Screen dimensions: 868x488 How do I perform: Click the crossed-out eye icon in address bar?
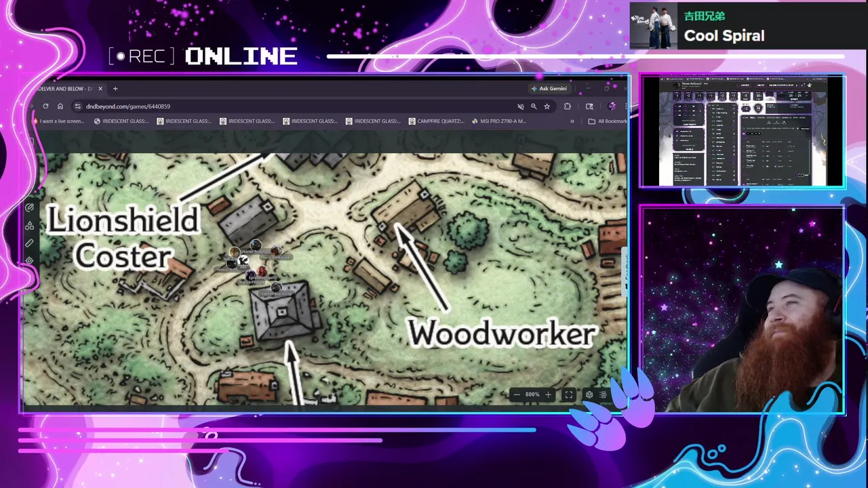[521, 106]
